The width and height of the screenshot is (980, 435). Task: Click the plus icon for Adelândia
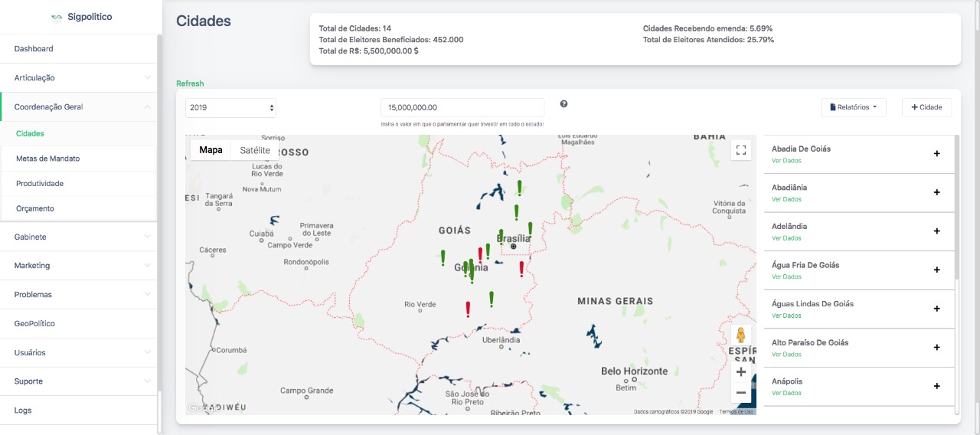coord(936,231)
